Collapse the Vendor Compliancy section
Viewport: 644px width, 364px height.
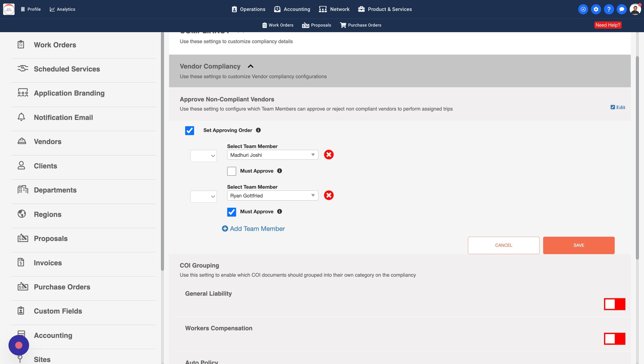click(x=250, y=66)
